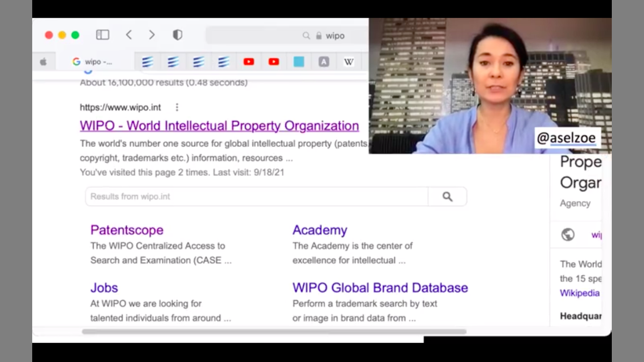644x362 pixels.
Task: Open the Wikipedia tab
Action: (349, 62)
